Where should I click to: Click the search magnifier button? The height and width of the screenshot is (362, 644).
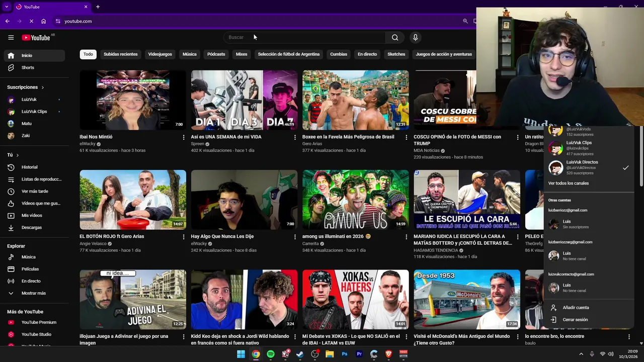pos(395,37)
